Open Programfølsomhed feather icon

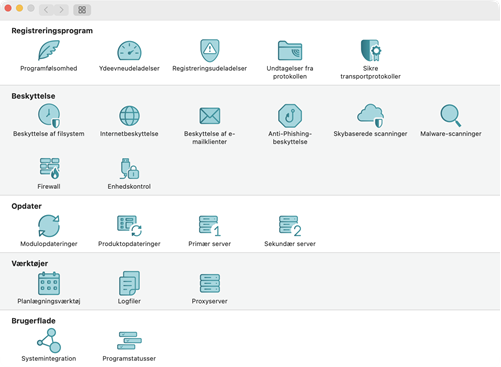(x=49, y=50)
